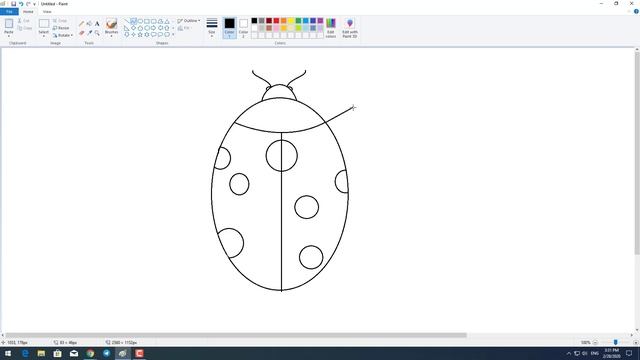Image resolution: width=640 pixels, height=360 pixels.
Task: Switch to the Home ribbon tab
Action: pos(28,11)
